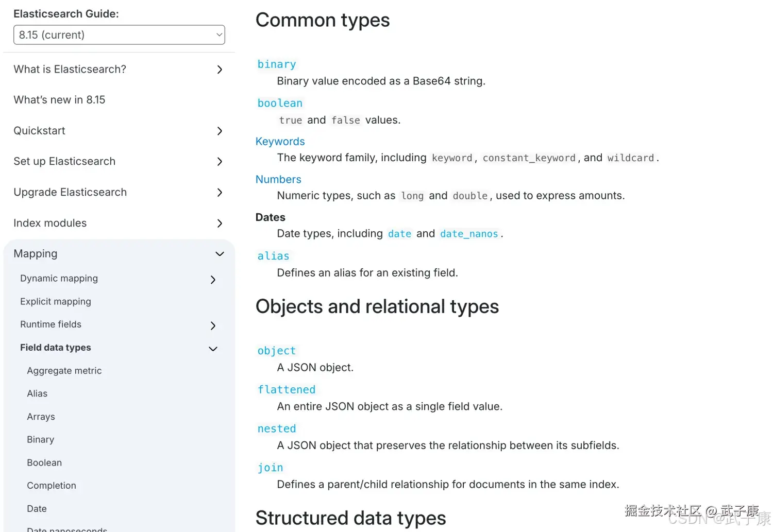
Task: Select Aggregate metric in the sidebar
Action: (x=64, y=371)
